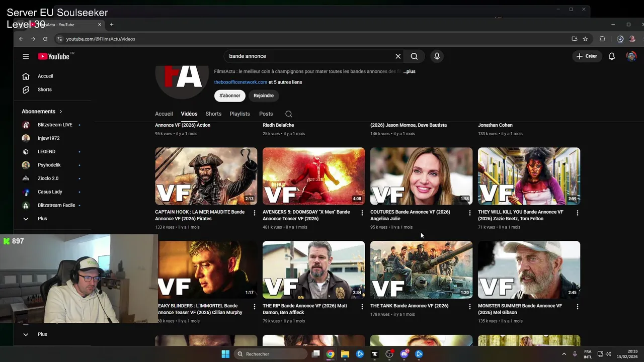Image resolution: width=644 pixels, height=362 pixels.
Task: Open the YouTube hamburger guide menu
Action: click(x=26, y=56)
